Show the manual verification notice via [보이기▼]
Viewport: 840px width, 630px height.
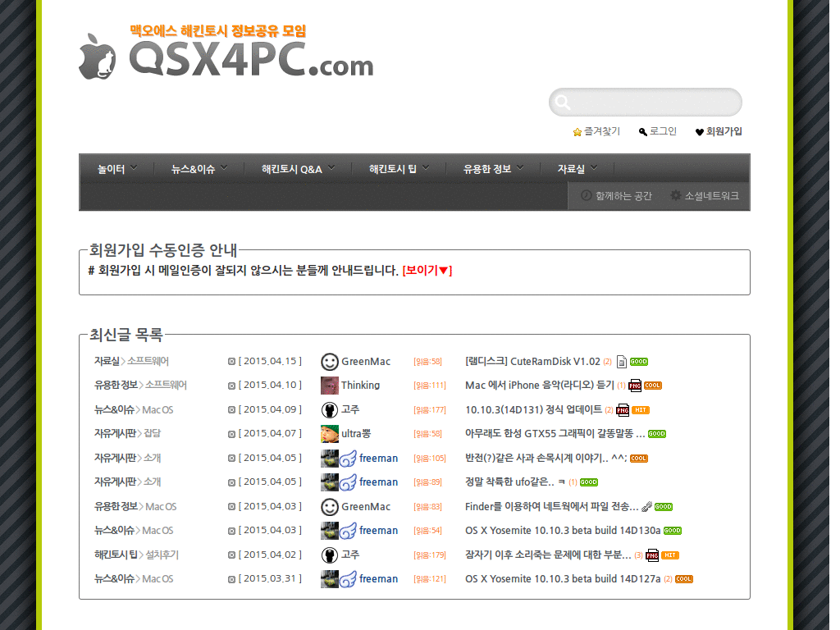point(427,271)
